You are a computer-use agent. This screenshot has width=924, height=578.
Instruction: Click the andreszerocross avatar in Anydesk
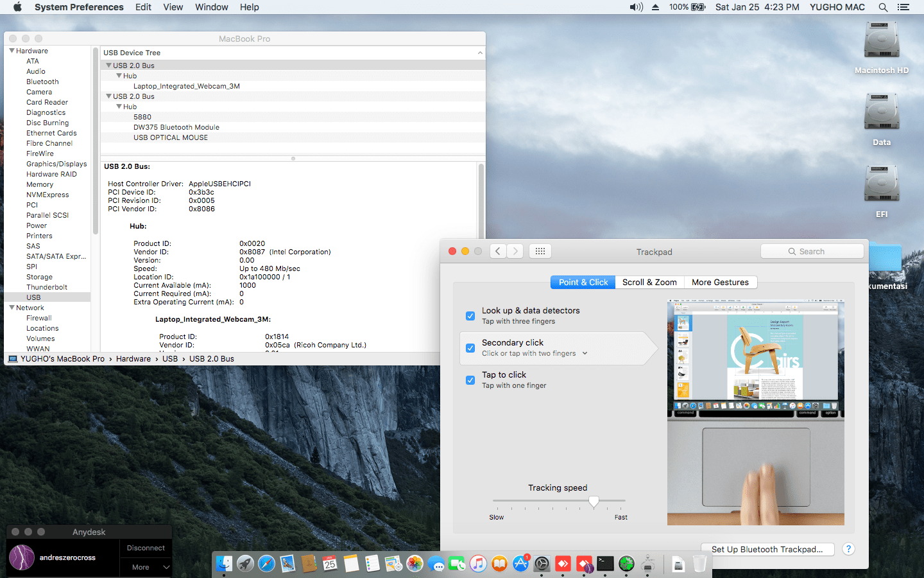(22, 557)
